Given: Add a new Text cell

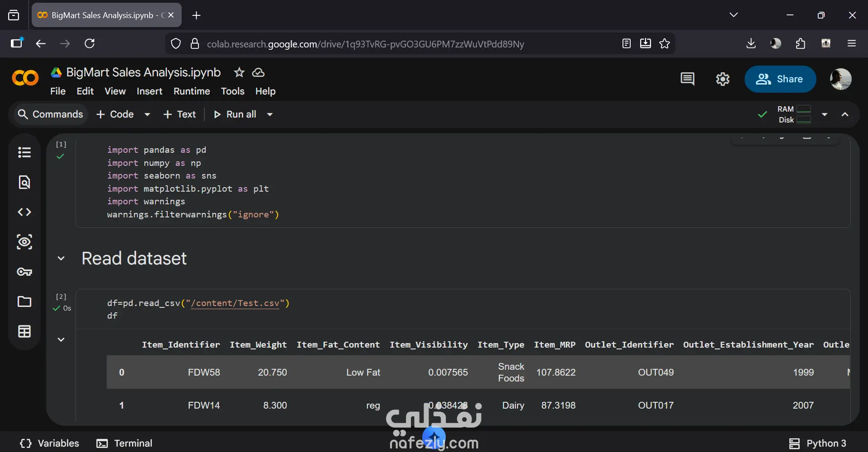Looking at the screenshot, I should click(x=180, y=114).
